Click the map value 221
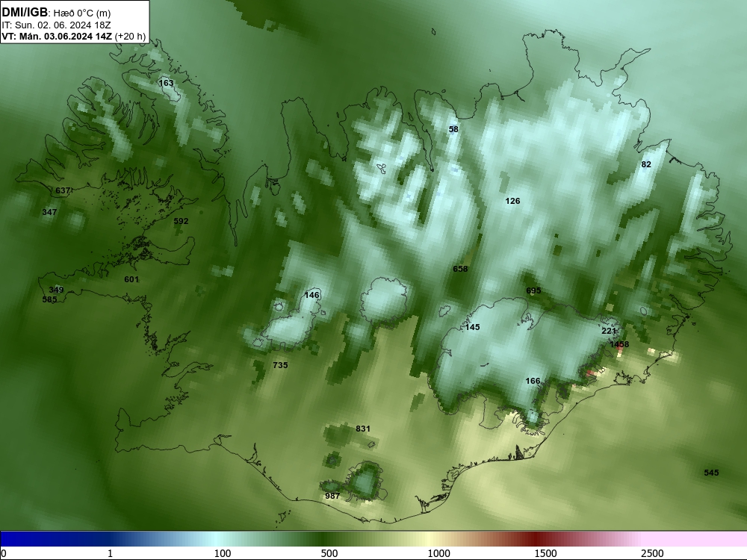 609,331
